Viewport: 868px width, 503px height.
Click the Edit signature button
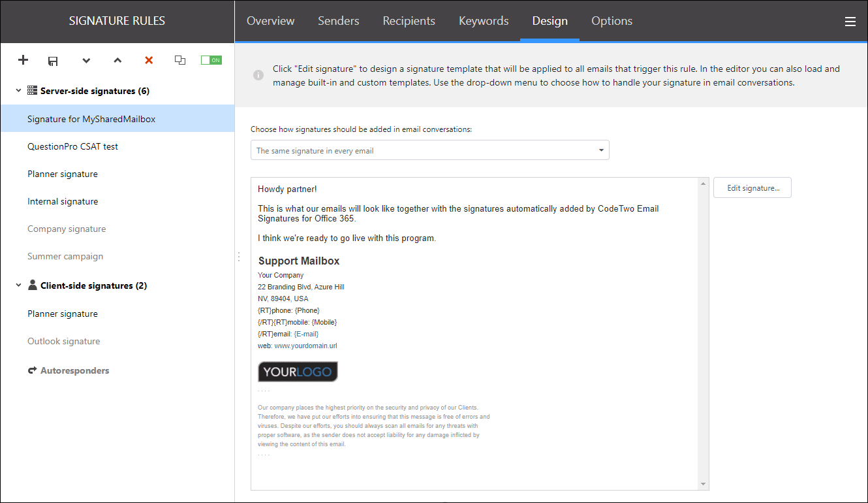coord(752,187)
